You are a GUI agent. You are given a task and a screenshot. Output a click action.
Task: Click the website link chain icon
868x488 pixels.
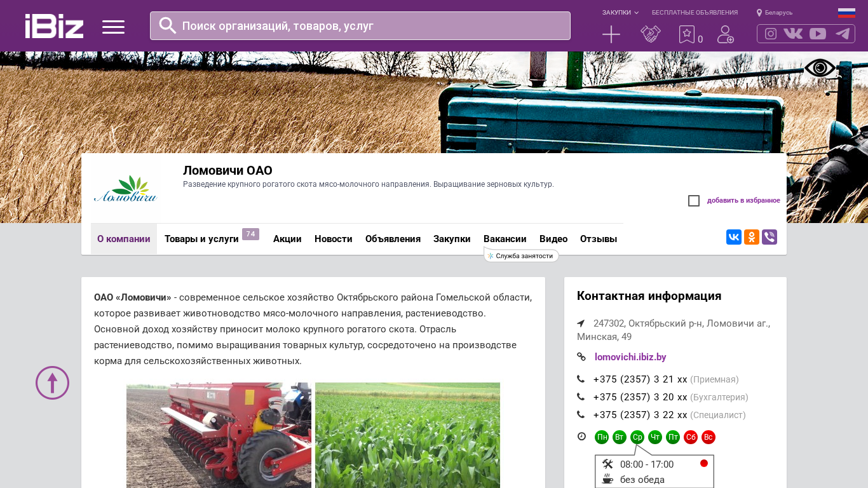(x=581, y=357)
